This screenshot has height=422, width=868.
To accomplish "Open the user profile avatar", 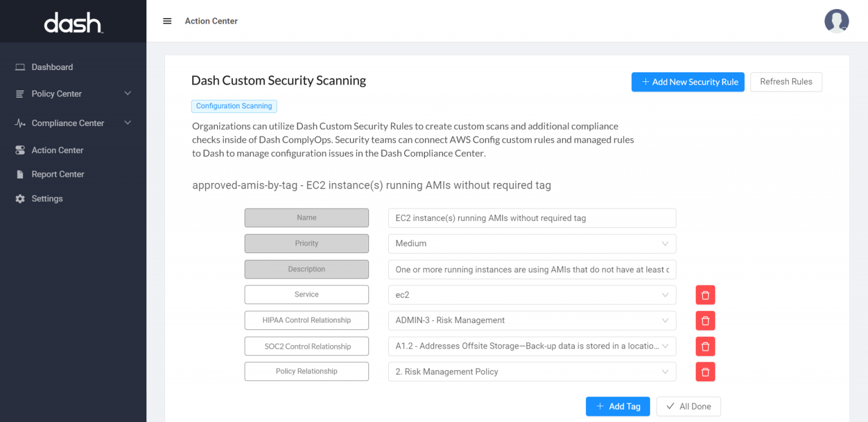I will (836, 21).
